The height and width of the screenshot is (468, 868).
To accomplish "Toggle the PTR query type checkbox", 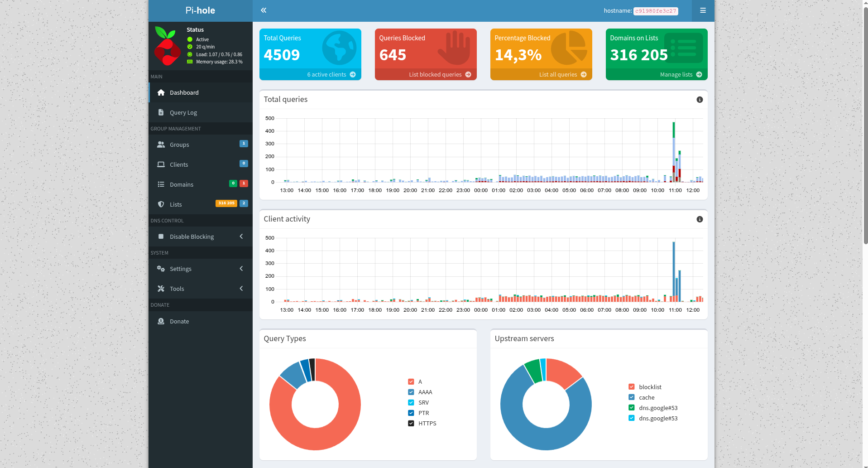I will pyautogui.click(x=411, y=413).
